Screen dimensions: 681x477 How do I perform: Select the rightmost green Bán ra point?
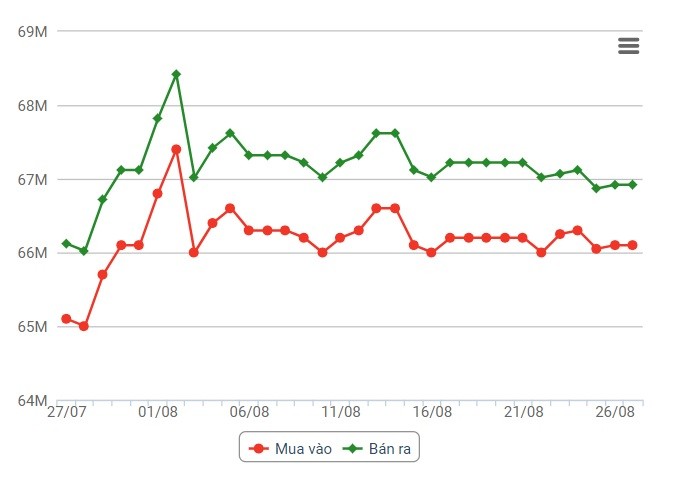[633, 185]
